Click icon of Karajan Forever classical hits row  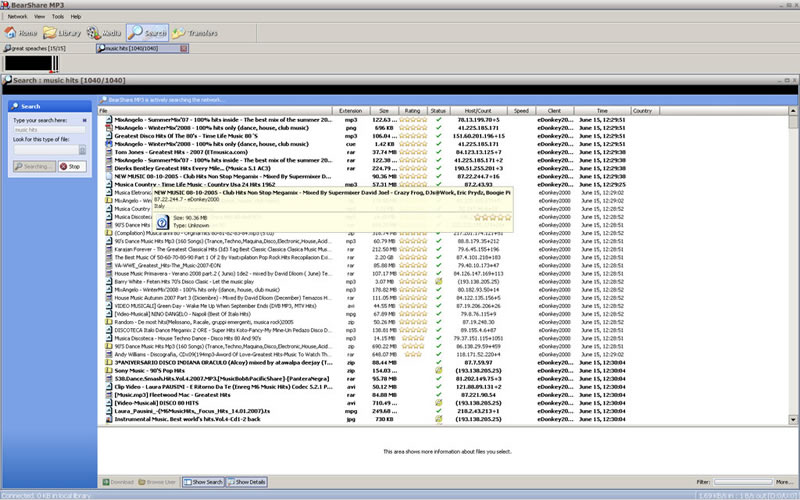point(109,249)
